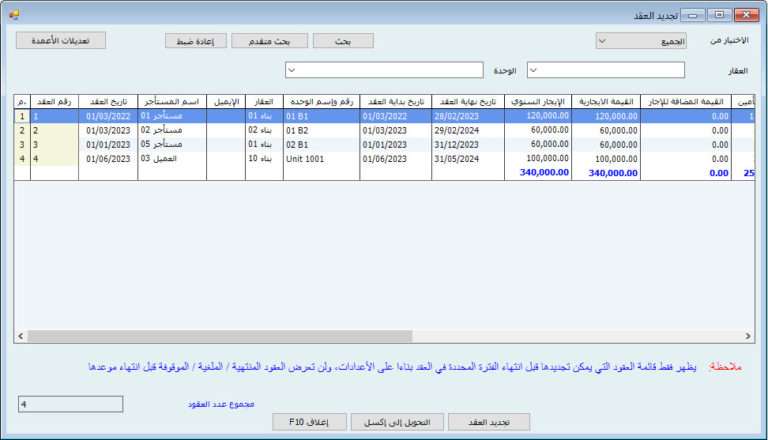Click the horizontal scrollbar left arrow
Screen dimensions: 768x440
(20, 337)
